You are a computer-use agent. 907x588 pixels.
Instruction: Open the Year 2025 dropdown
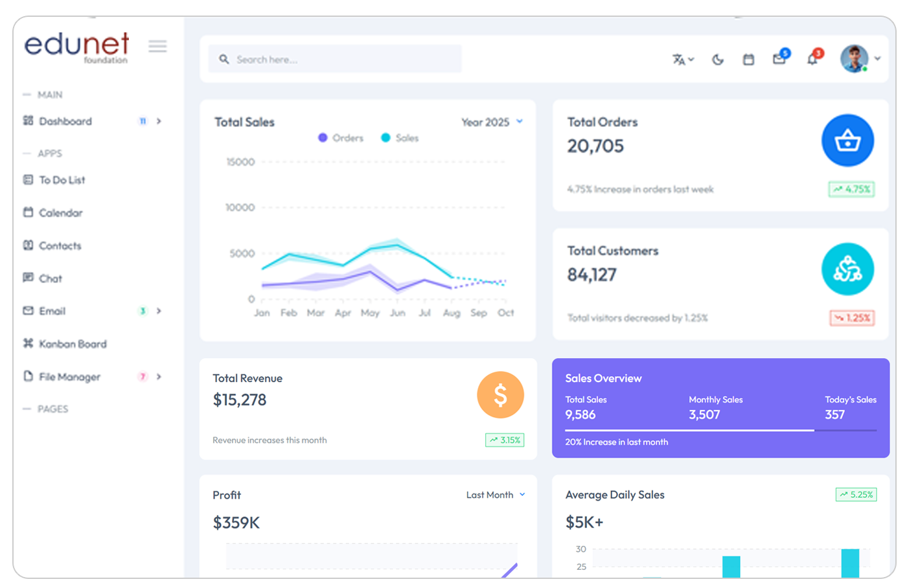pos(492,122)
